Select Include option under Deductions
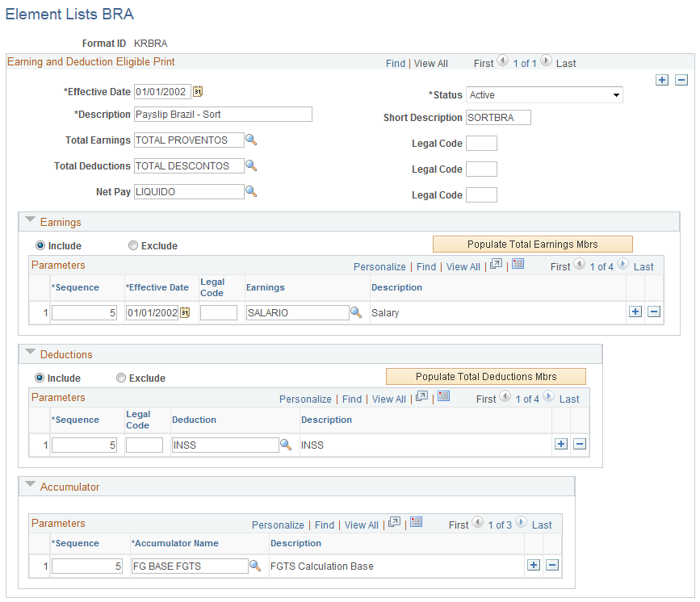 pos(40,378)
